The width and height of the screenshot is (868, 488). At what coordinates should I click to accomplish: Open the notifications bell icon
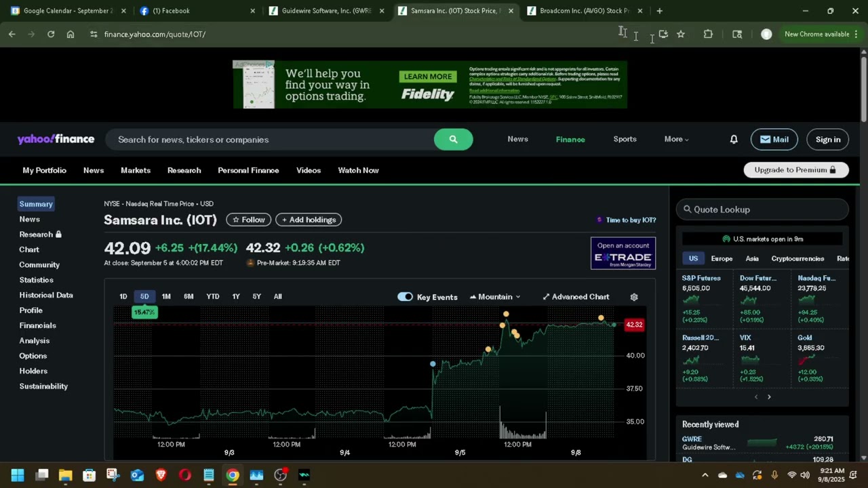pos(734,140)
